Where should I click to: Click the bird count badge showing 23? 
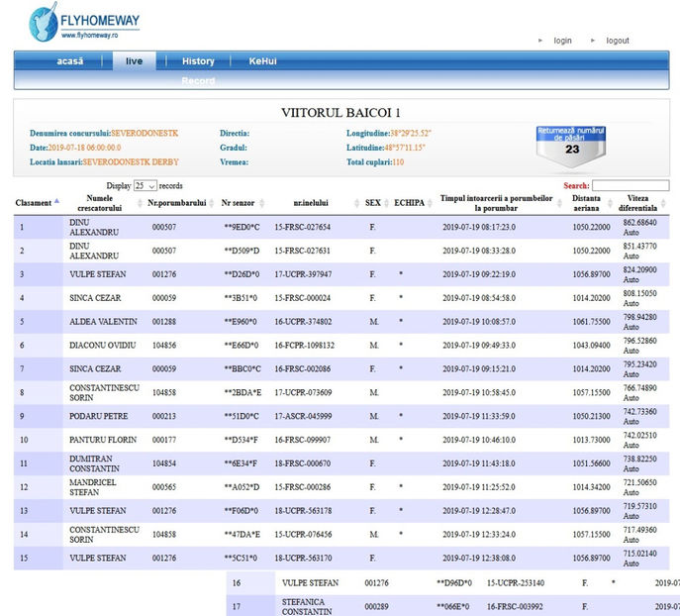point(571,144)
